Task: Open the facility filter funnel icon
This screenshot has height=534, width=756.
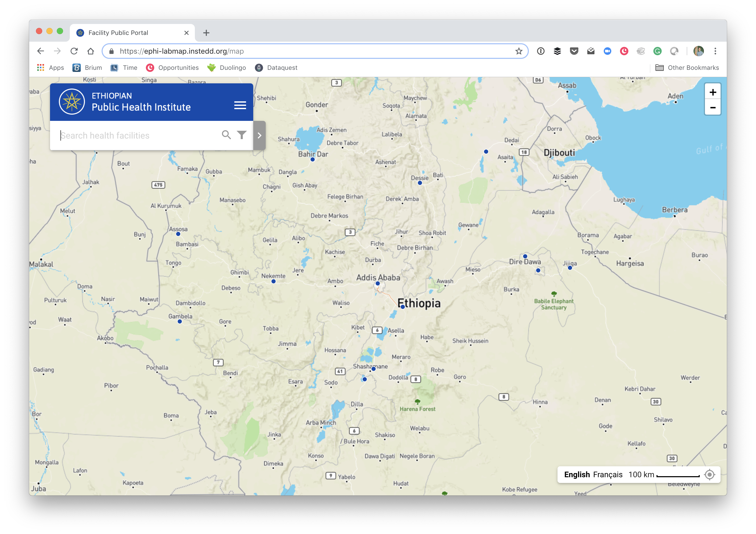Action: (242, 135)
